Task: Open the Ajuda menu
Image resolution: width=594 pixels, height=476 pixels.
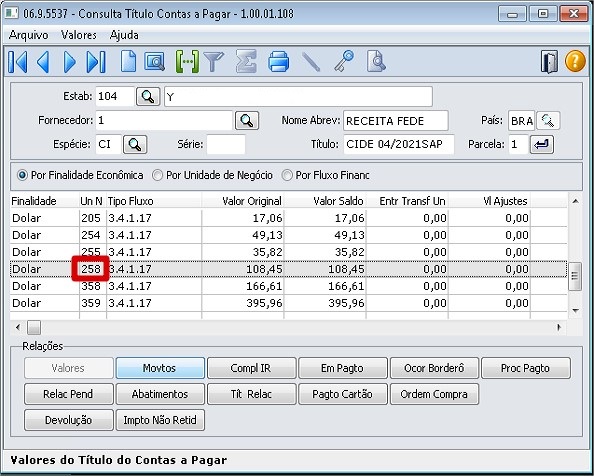Action: [124, 35]
